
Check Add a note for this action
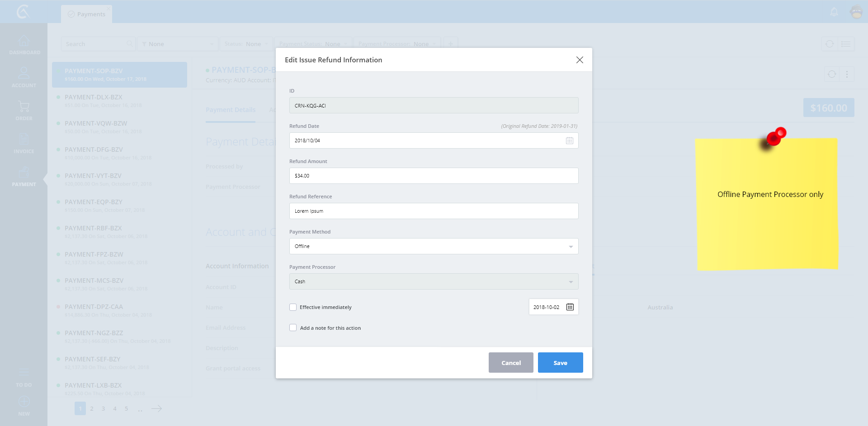coord(293,328)
